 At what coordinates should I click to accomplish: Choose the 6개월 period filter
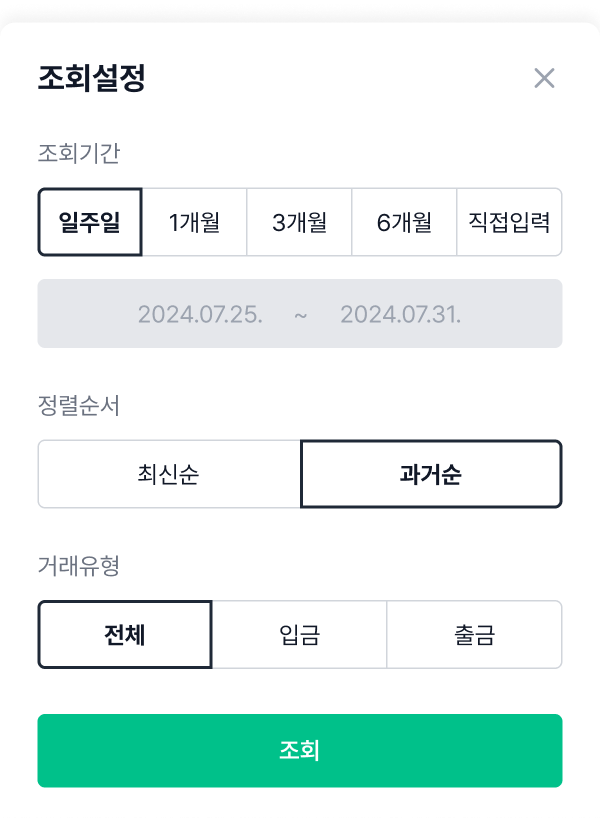click(404, 222)
